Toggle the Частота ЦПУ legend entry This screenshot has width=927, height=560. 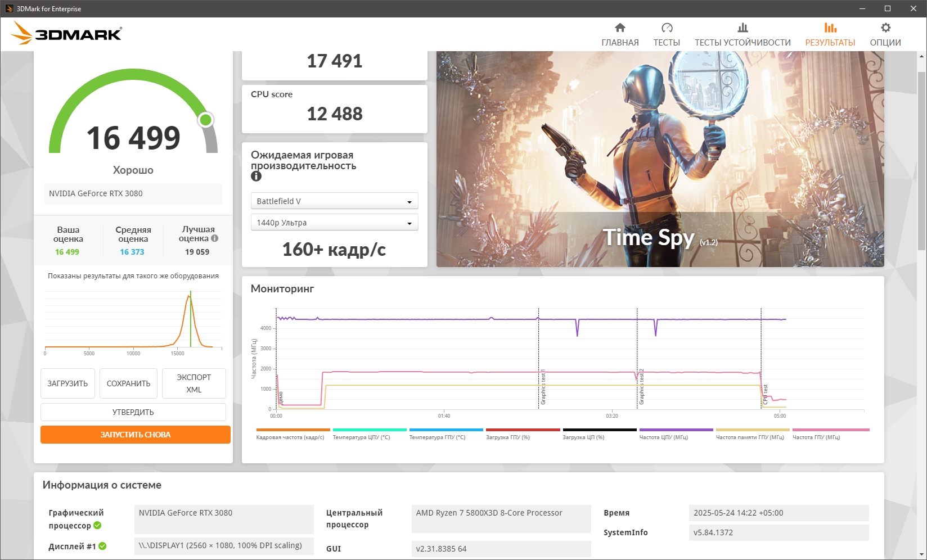tap(676, 433)
